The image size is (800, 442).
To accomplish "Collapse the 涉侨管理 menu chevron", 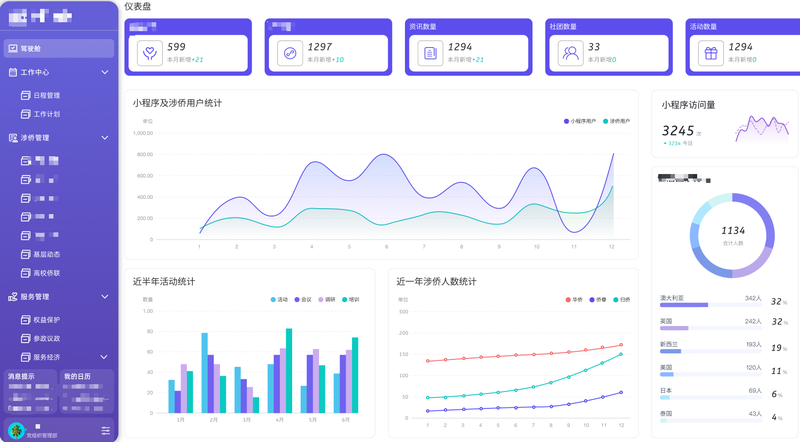I will [105, 138].
